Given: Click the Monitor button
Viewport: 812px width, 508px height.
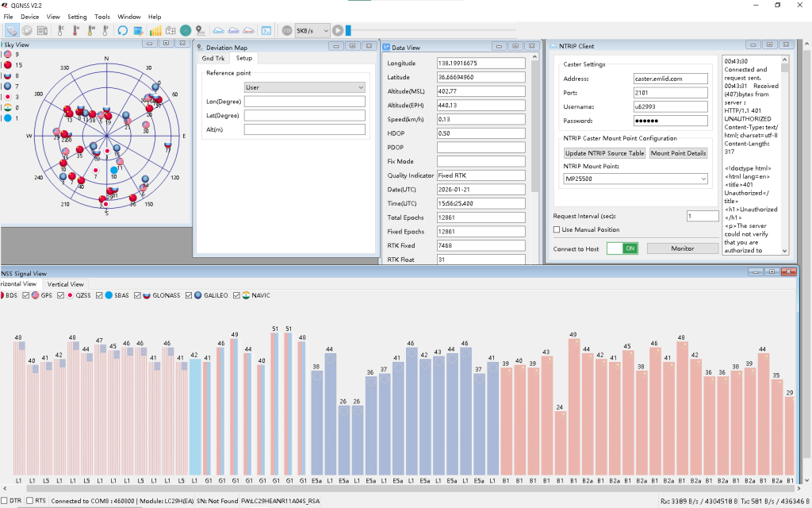Looking at the screenshot, I should point(682,248).
